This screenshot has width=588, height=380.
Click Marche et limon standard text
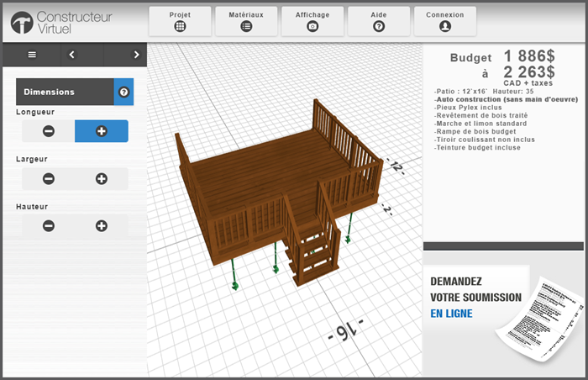click(x=480, y=124)
